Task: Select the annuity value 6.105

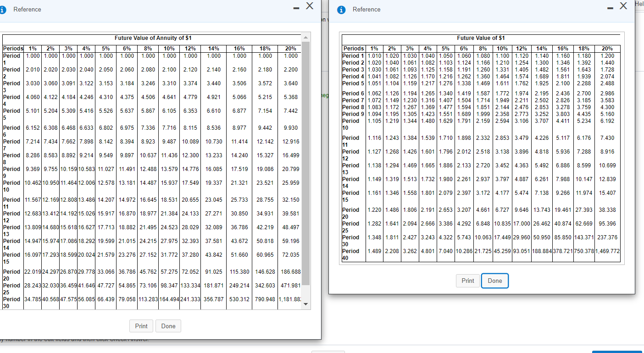Action: point(169,110)
